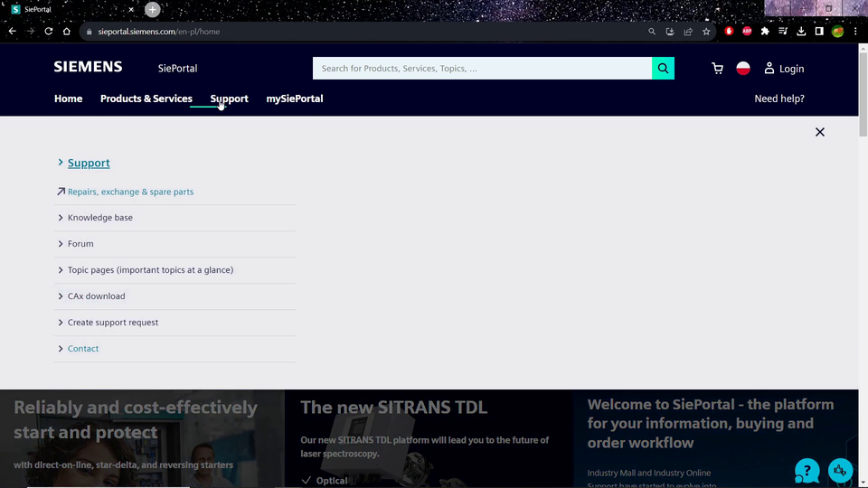Click the product search input field

tap(482, 69)
